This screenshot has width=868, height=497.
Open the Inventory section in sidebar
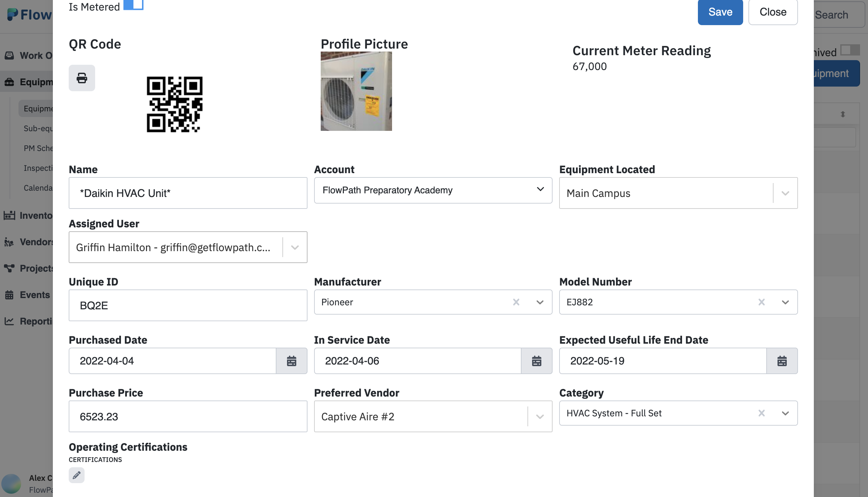pyautogui.click(x=9, y=215)
